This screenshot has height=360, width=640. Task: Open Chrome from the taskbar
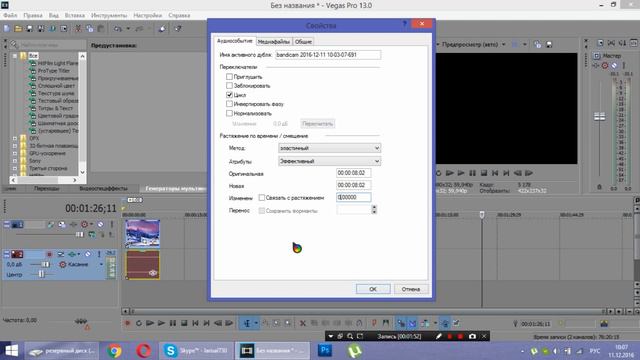(x=114, y=351)
